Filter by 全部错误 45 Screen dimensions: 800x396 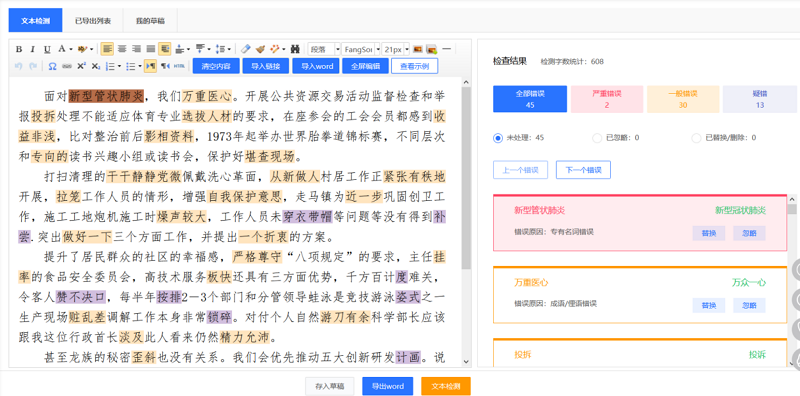[530, 99]
